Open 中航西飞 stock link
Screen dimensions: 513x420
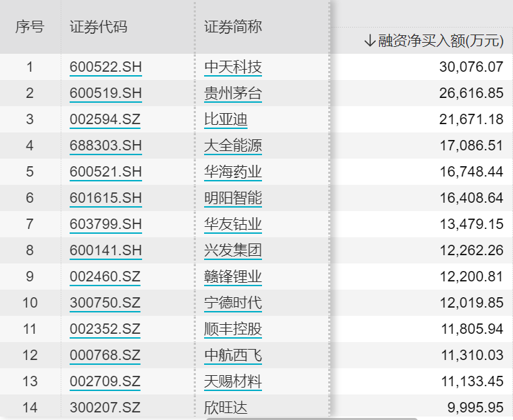coord(233,355)
